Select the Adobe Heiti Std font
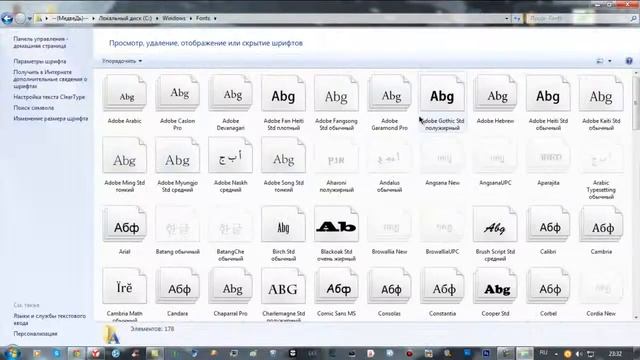The height and width of the screenshot is (360, 640). click(x=548, y=93)
